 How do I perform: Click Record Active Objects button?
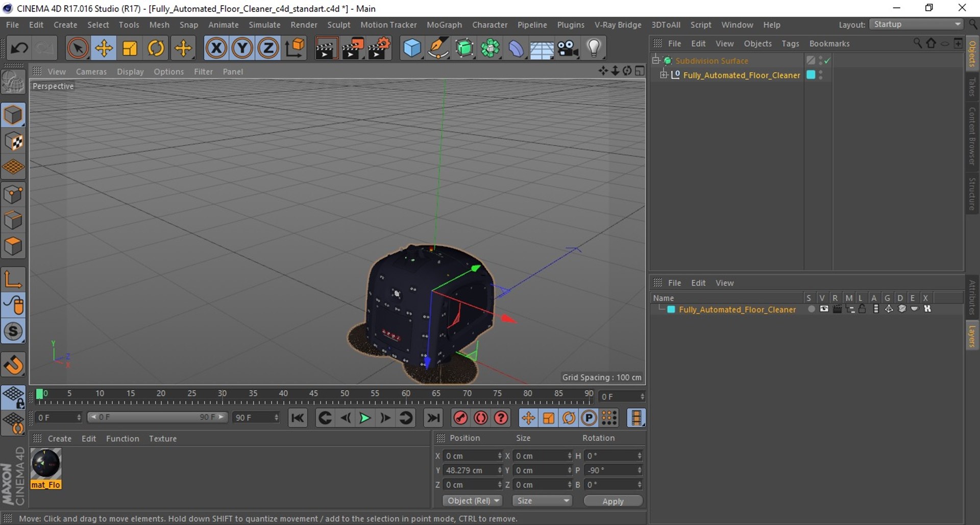(460, 418)
